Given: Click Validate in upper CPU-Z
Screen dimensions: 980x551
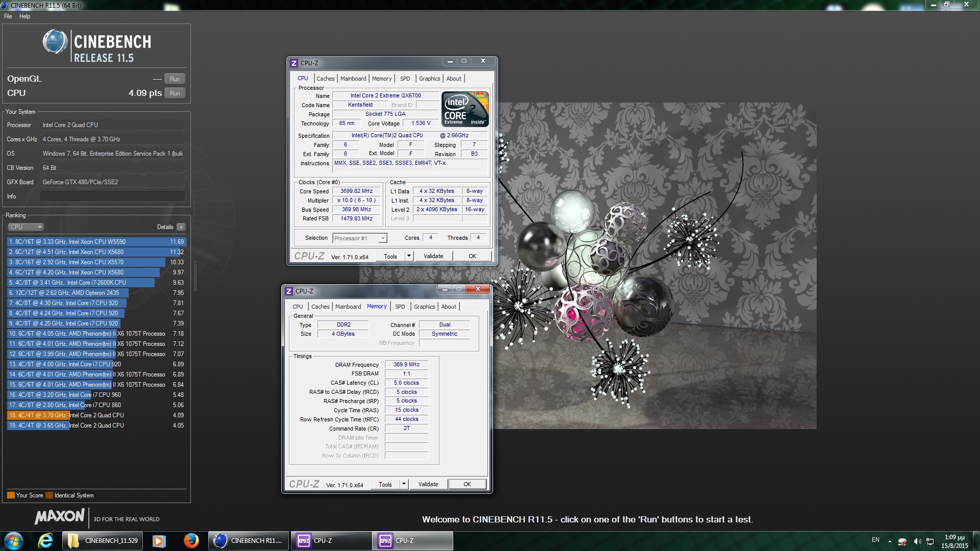Looking at the screenshot, I should [x=433, y=256].
